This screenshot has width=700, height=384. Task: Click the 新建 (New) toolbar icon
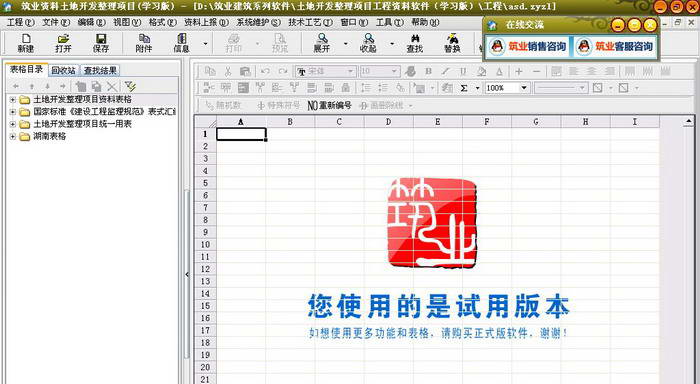click(26, 43)
